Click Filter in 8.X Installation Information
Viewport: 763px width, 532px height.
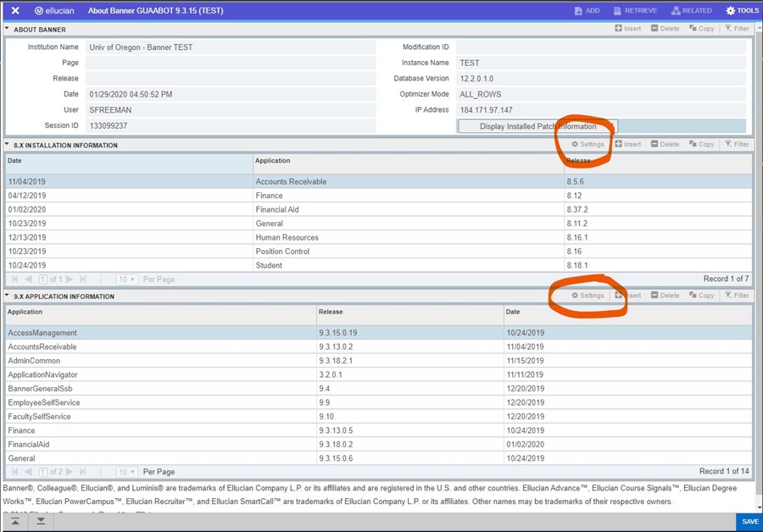(x=737, y=144)
